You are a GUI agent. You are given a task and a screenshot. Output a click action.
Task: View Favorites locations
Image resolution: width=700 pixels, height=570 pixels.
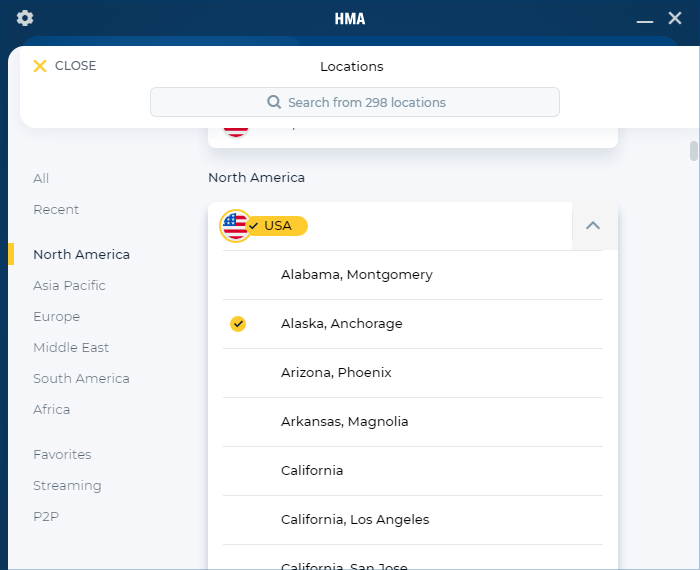click(62, 455)
